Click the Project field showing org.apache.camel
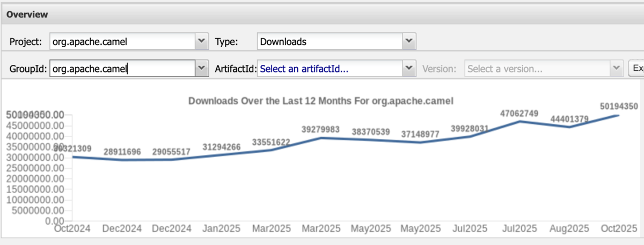This screenshot has height=245, width=644. click(x=122, y=41)
